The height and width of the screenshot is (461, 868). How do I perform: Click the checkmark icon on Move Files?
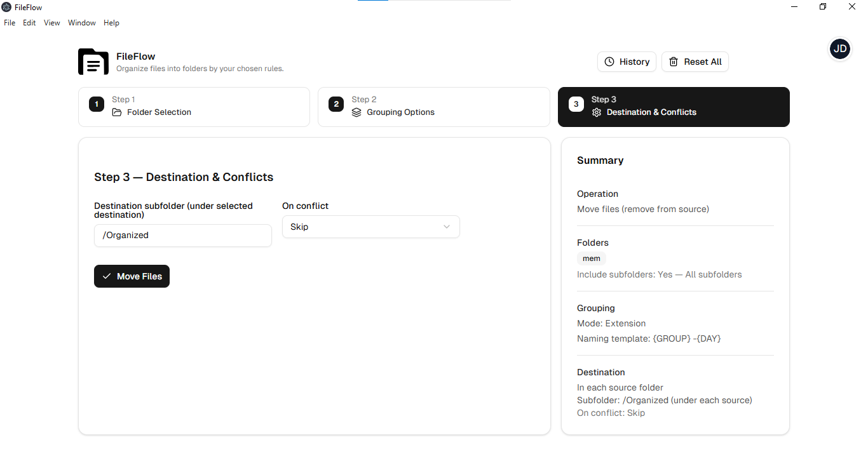pyautogui.click(x=107, y=276)
